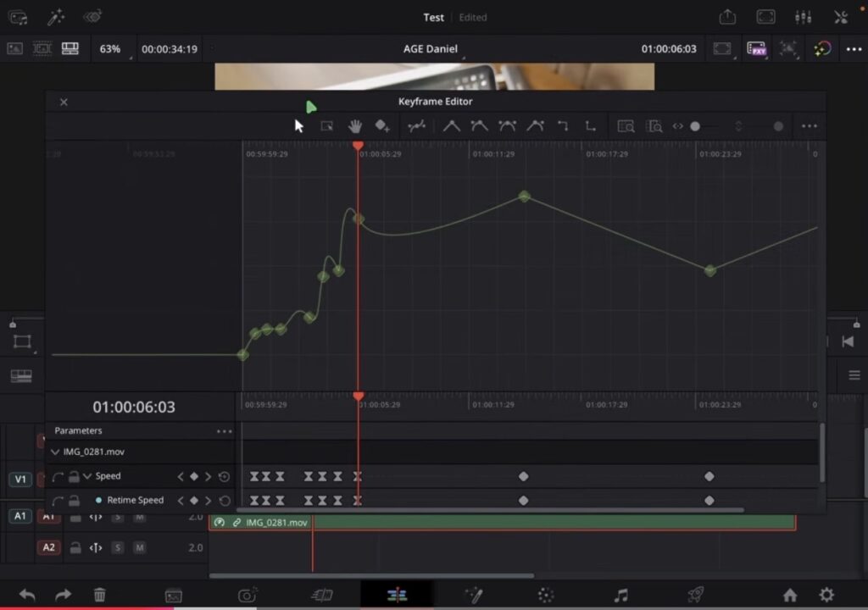Apply the ease curve with right handle
868x610 pixels.
[535, 126]
